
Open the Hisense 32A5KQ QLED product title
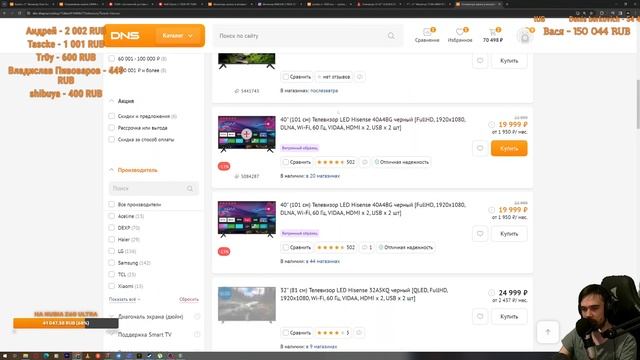click(x=364, y=294)
